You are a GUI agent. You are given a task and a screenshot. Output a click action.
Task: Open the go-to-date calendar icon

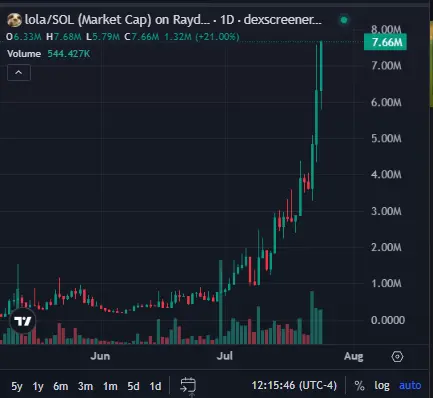pyautogui.click(x=188, y=386)
